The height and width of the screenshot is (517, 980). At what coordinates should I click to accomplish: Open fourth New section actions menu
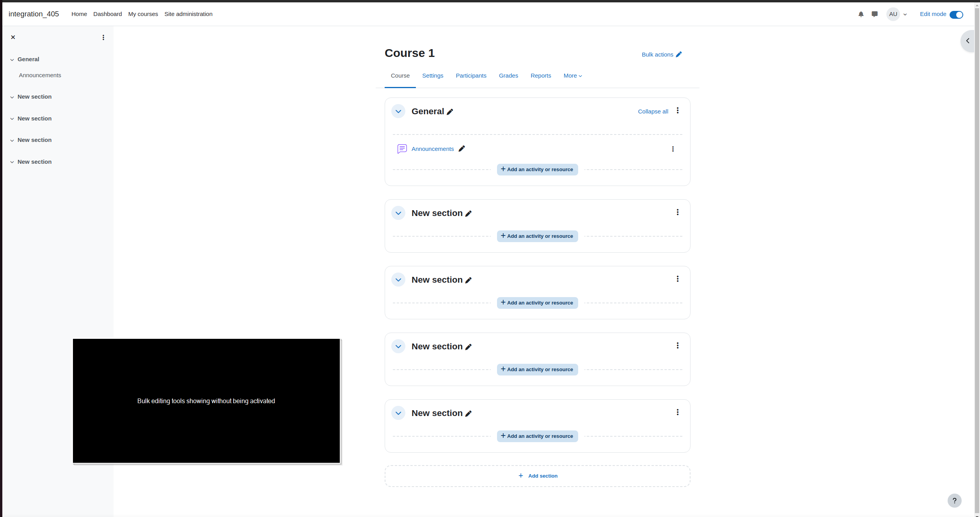[x=678, y=413]
